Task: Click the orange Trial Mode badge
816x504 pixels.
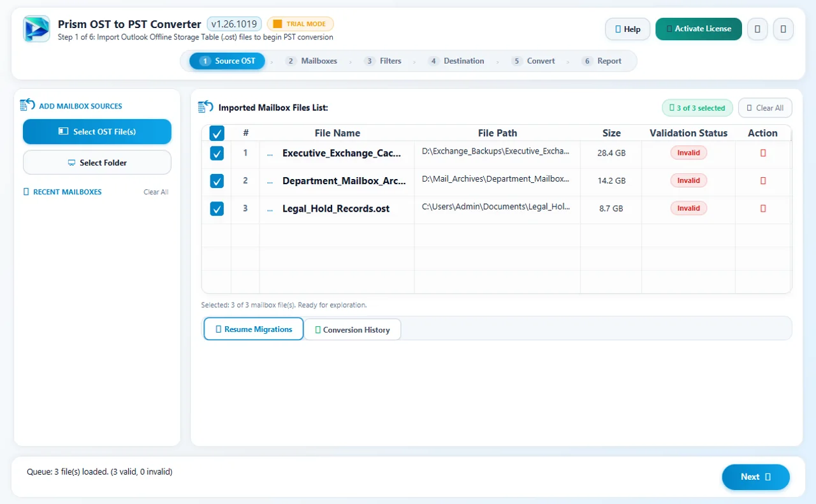Action: (300, 24)
